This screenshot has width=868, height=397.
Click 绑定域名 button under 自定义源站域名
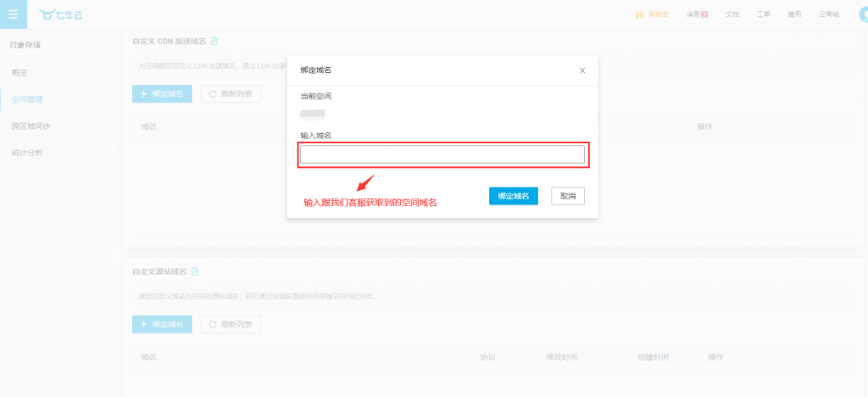pyautogui.click(x=162, y=324)
